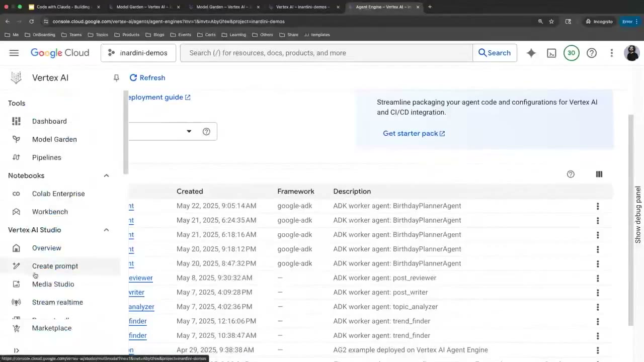Click the blue Search button
Image resolution: width=644 pixels, height=362 pixels.
tap(495, 53)
